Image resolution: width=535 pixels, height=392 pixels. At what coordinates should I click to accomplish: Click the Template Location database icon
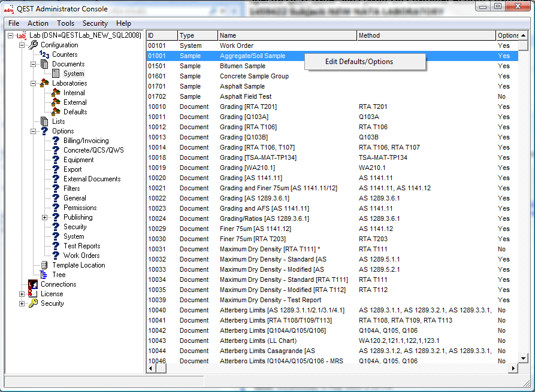(44, 265)
